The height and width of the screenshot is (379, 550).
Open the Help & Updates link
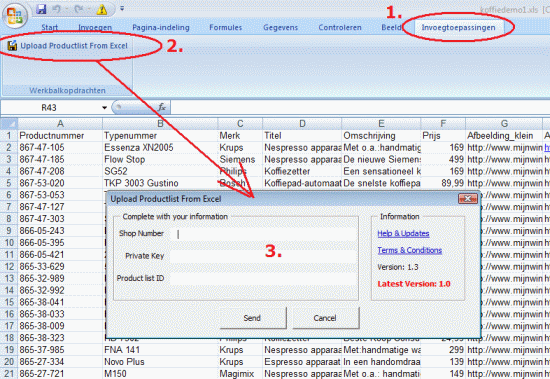403,233
